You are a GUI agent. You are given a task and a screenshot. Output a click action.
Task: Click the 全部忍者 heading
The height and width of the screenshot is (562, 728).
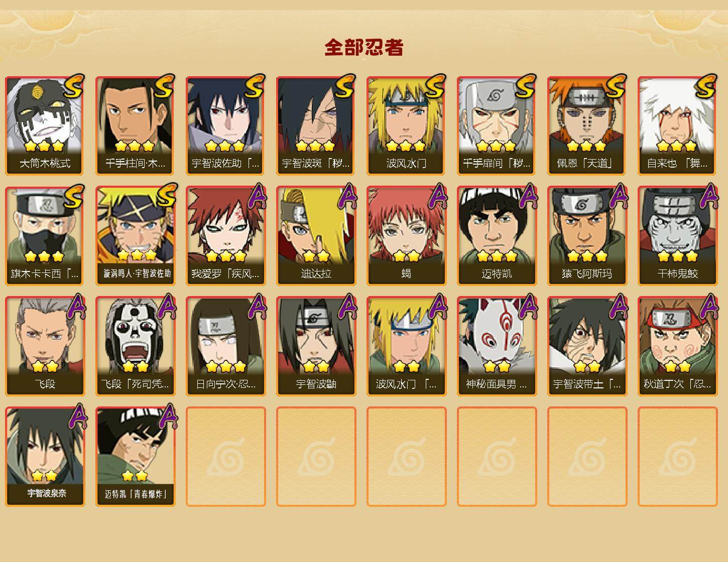364,48
